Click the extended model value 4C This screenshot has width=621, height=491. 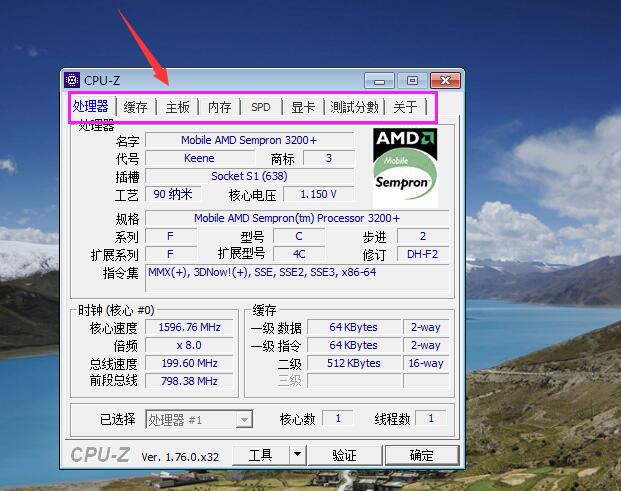click(299, 254)
